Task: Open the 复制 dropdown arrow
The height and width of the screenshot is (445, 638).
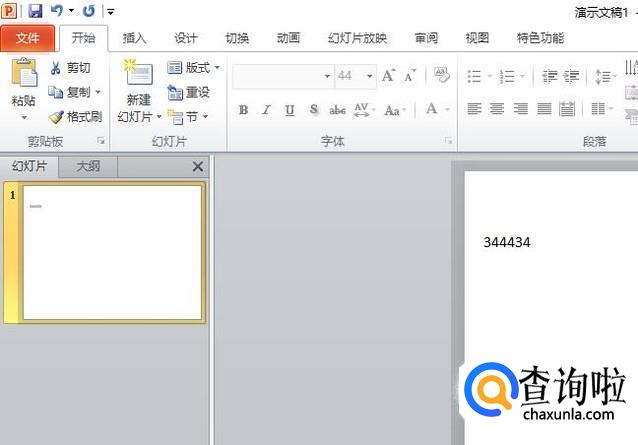Action: 98,92
